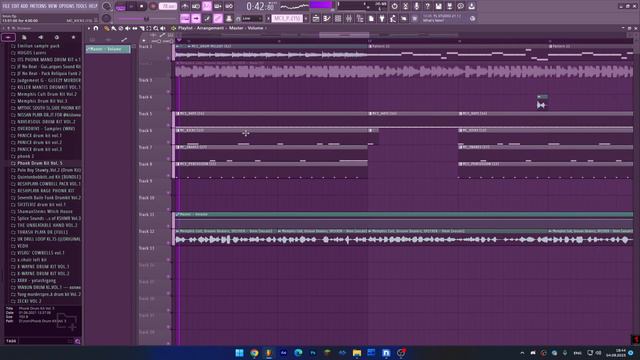
Task: Open the playlist options arrow menu
Action: coord(89,28)
